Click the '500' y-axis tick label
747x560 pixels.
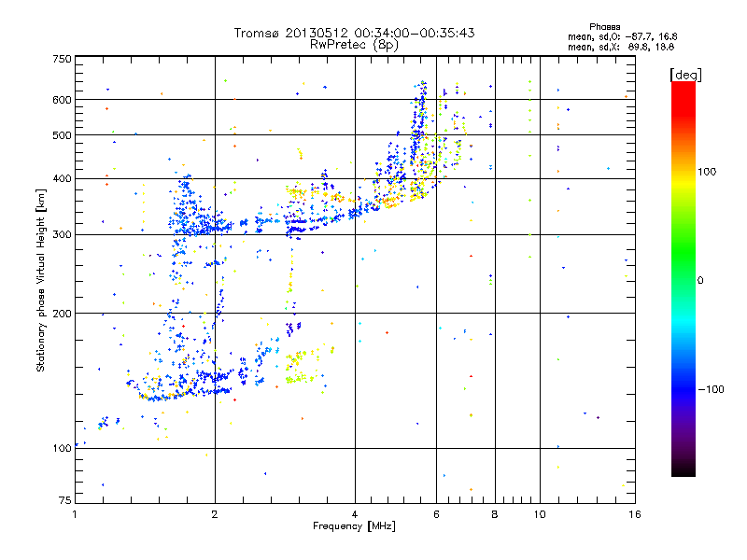(62, 135)
